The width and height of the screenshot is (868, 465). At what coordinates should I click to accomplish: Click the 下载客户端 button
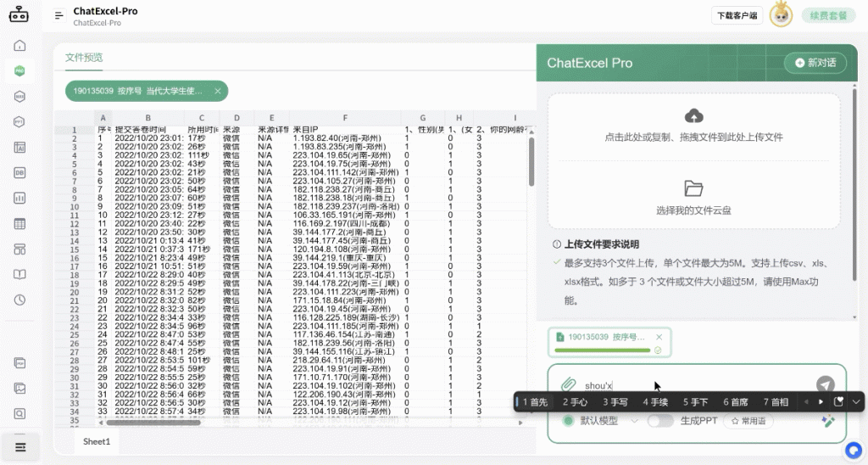(737, 15)
